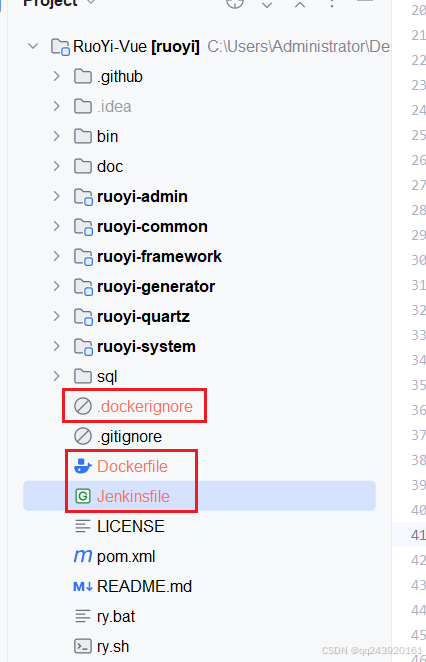Expand the ruoyi-admin module chevron

coord(57,196)
